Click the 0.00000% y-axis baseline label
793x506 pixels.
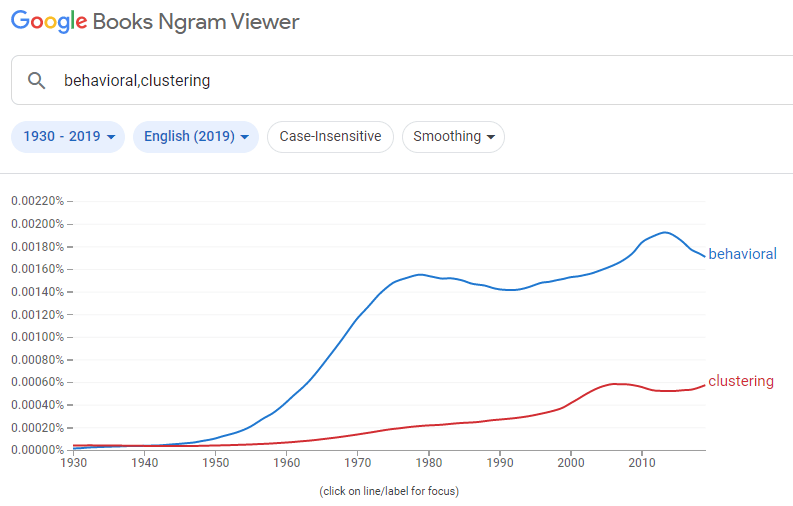pyautogui.click(x=37, y=450)
